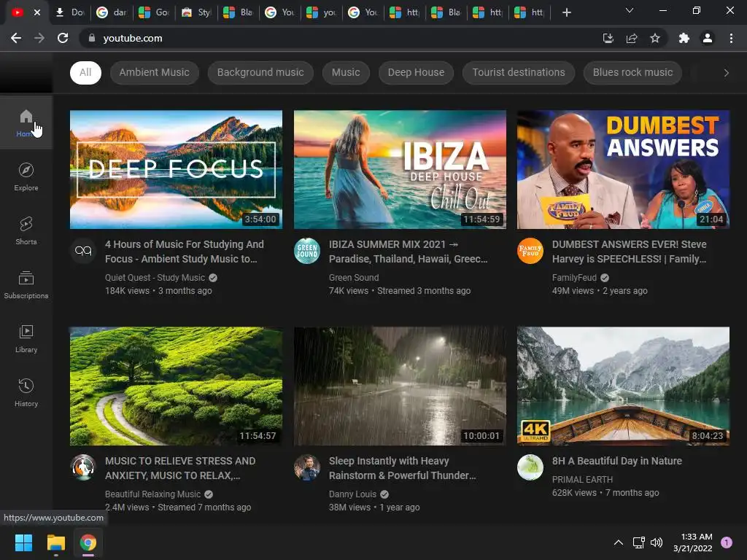Select the Blues rock music chip

(632, 72)
